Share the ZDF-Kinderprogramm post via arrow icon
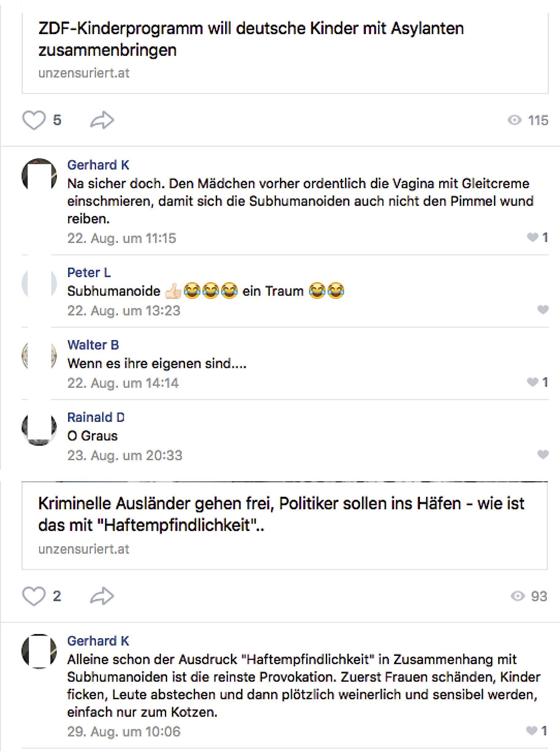The height and width of the screenshot is (753, 560). click(x=102, y=120)
